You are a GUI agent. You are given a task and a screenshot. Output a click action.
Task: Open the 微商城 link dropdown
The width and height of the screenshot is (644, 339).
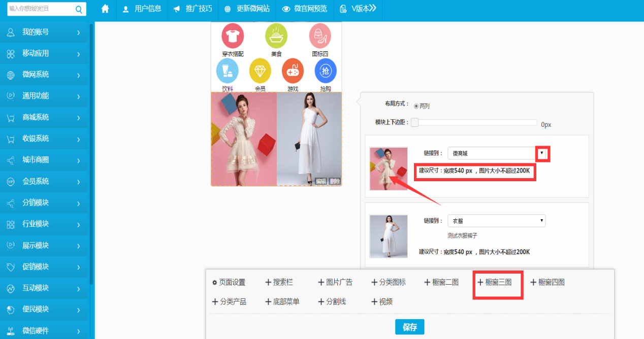click(x=542, y=153)
